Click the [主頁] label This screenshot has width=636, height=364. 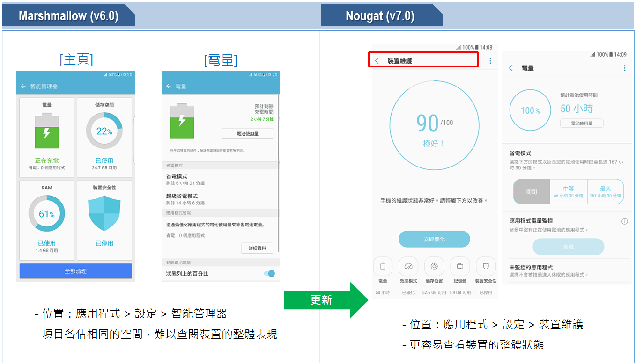[76, 59]
